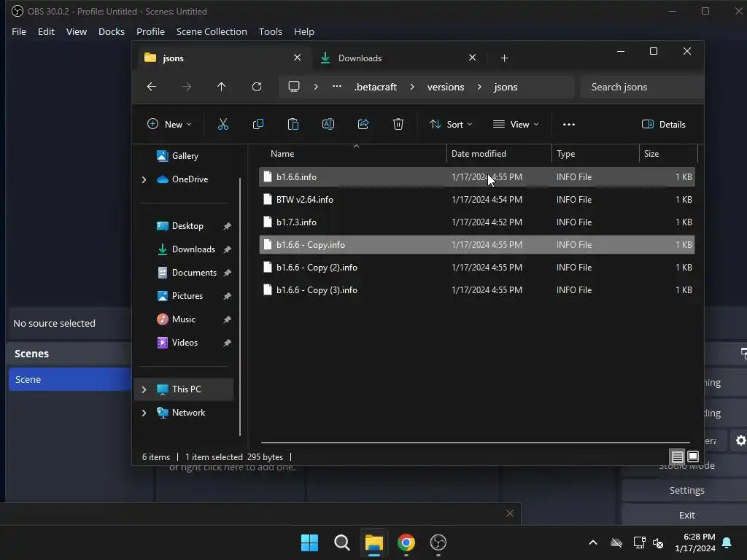Dismiss the OBS bottom status bar with X
Image resolution: width=747 pixels, height=560 pixels.
point(510,513)
